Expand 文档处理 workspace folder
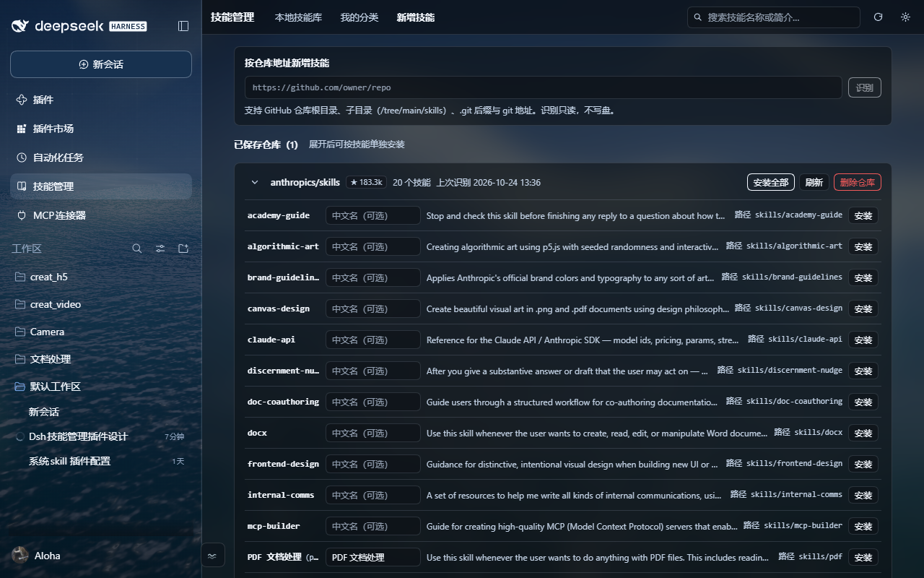Image resolution: width=924 pixels, height=578 pixels. (x=101, y=359)
